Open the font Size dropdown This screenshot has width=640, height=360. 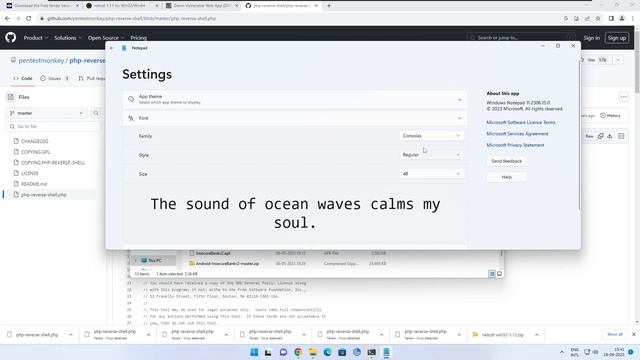coord(431,173)
